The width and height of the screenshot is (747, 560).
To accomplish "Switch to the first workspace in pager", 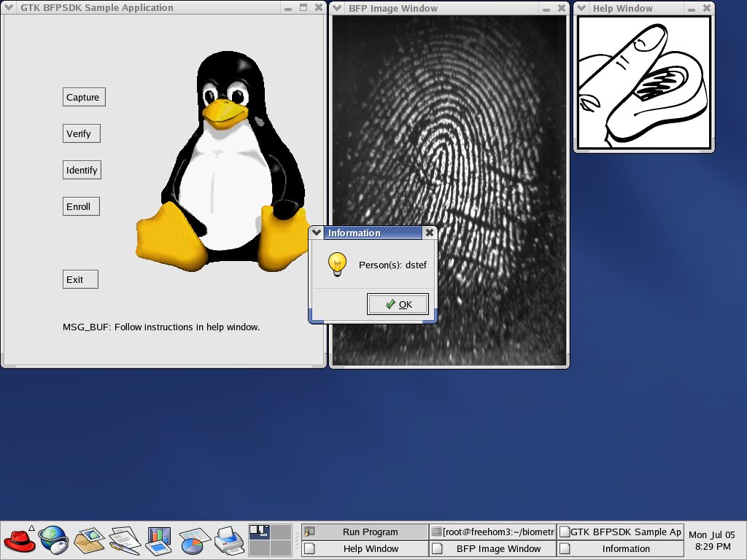I will [x=259, y=532].
